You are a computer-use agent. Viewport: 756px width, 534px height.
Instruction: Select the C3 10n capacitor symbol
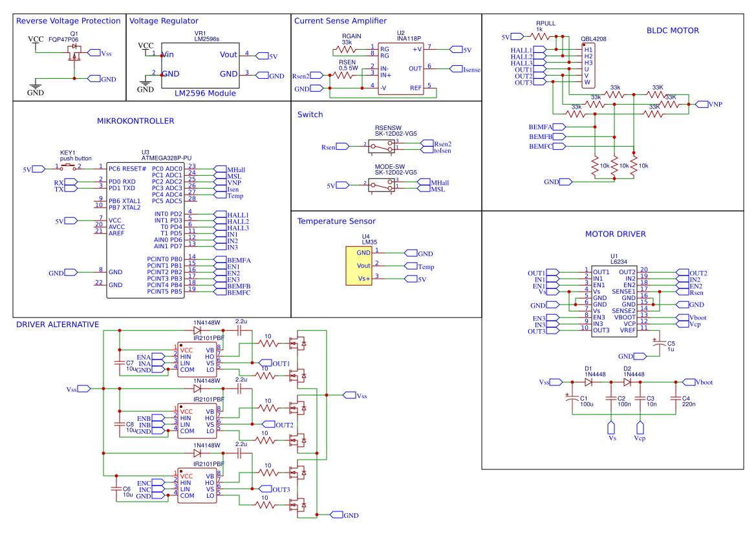click(x=640, y=398)
